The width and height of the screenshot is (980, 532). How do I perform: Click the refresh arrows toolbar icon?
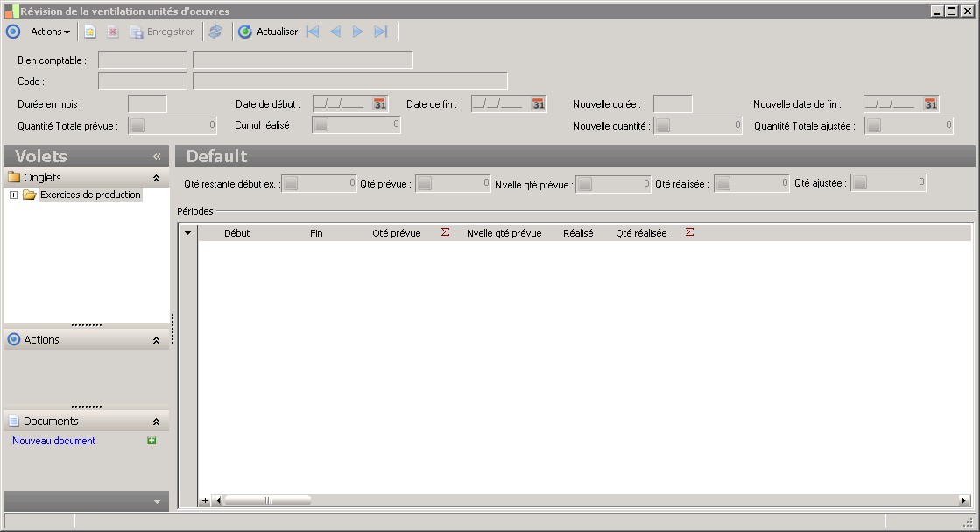point(215,32)
